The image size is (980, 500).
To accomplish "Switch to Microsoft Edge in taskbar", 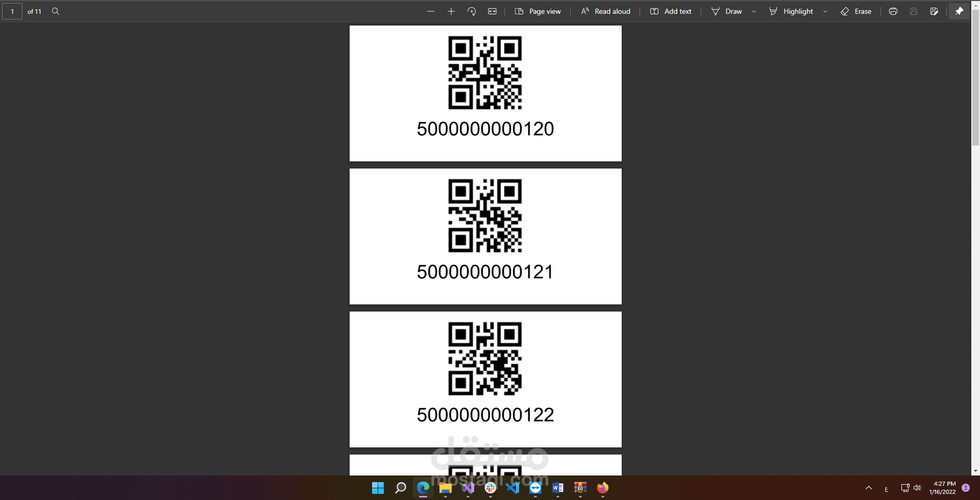I will (x=423, y=488).
